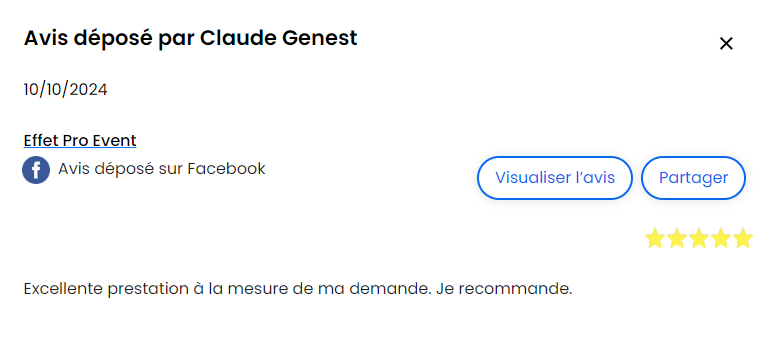Click the word Facebook in the source label
This screenshot has width=767, height=364.
point(226,169)
